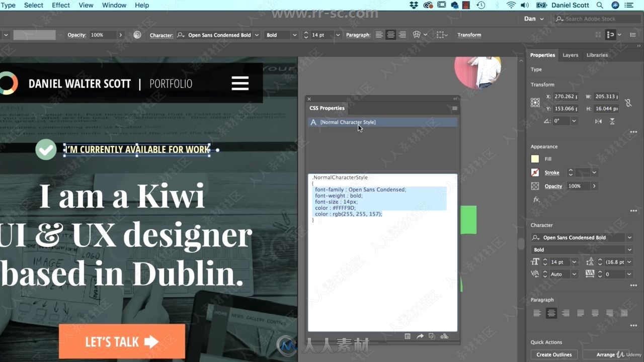Expand the control bar 14 pt size dropdown
Image resolution: width=644 pixels, height=362 pixels.
pos(338,35)
